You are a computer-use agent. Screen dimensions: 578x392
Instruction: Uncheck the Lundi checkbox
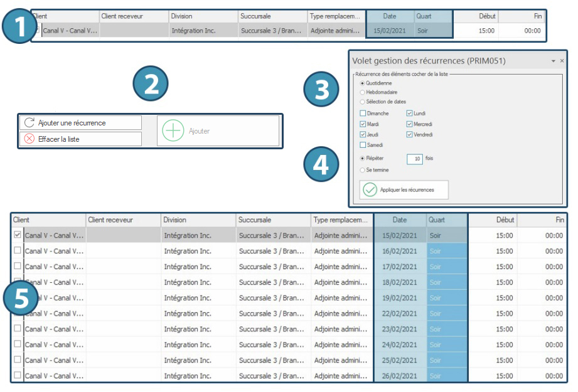click(x=410, y=114)
